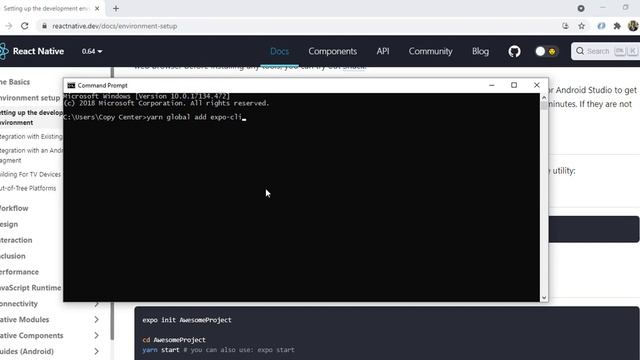Open the 0.64 version dropdown
Screen dimensions: 640x360
click(x=92, y=51)
